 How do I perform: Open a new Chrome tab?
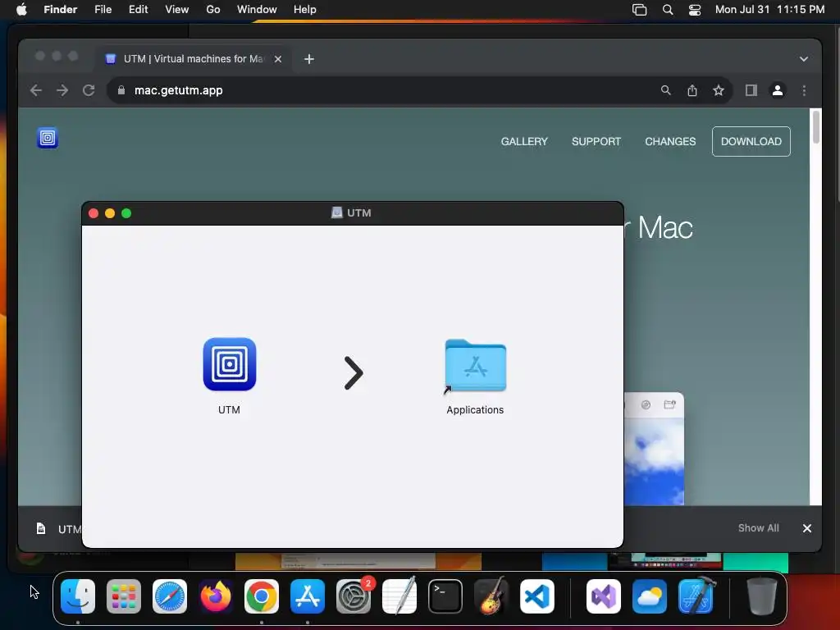pyautogui.click(x=309, y=59)
